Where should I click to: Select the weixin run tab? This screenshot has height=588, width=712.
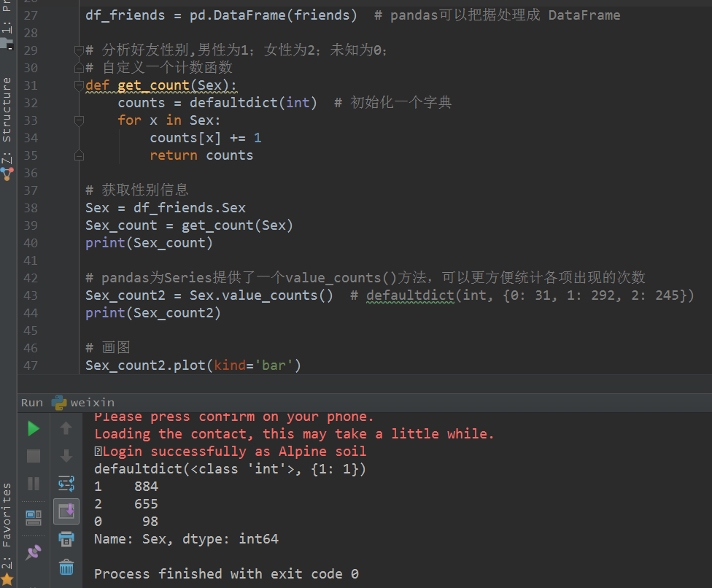tap(84, 403)
